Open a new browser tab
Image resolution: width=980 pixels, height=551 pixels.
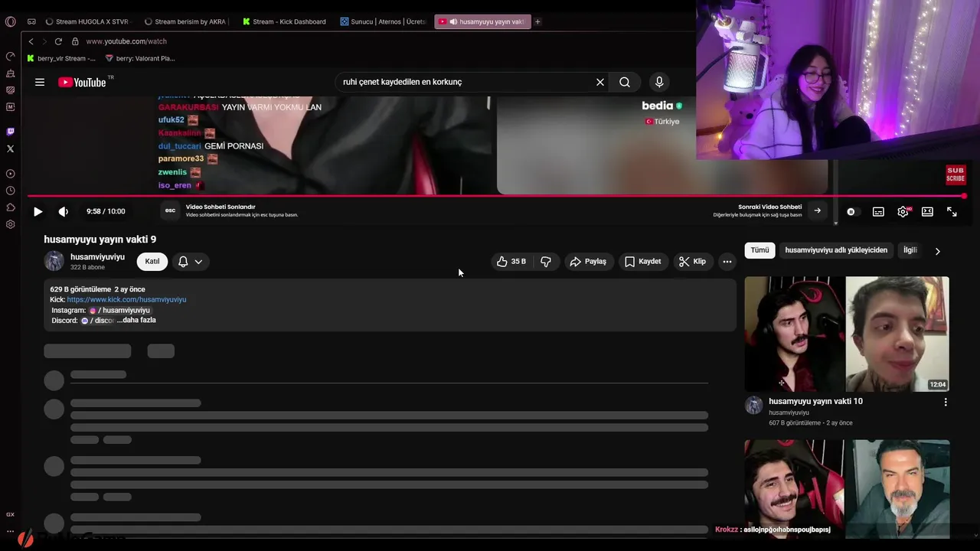click(537, 21)
